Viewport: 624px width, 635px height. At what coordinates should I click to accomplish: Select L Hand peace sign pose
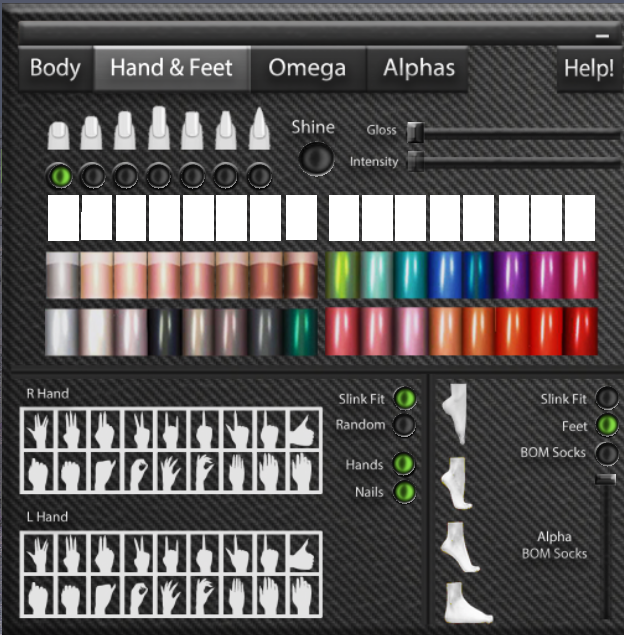(138, 553)
